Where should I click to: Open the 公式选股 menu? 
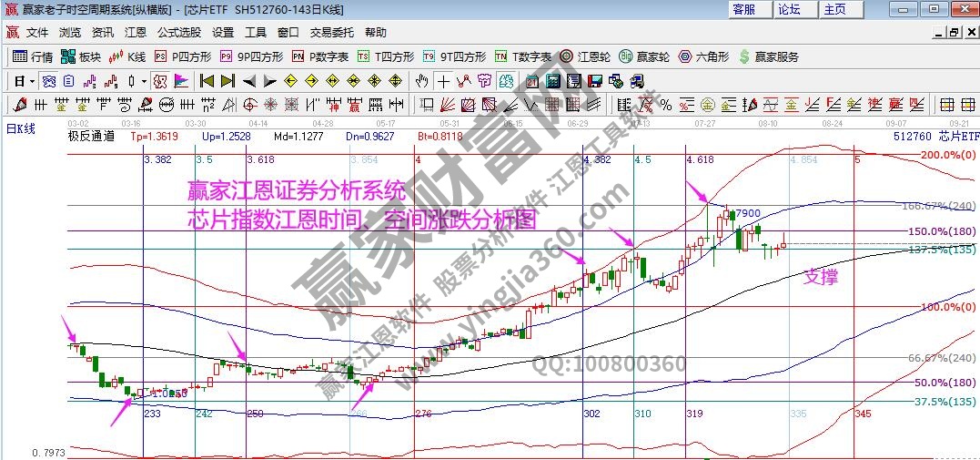(179, 32)
